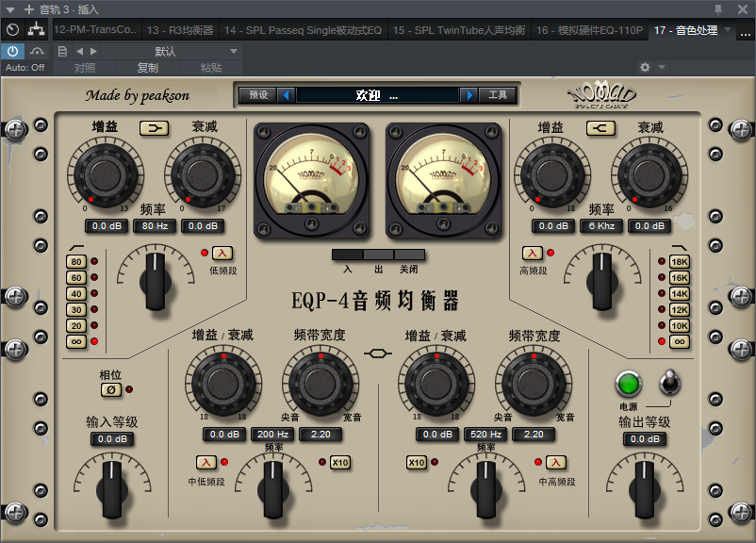Click the blue next preset arrow
Viewport: 756px width, 543px height.
[469, 95]
